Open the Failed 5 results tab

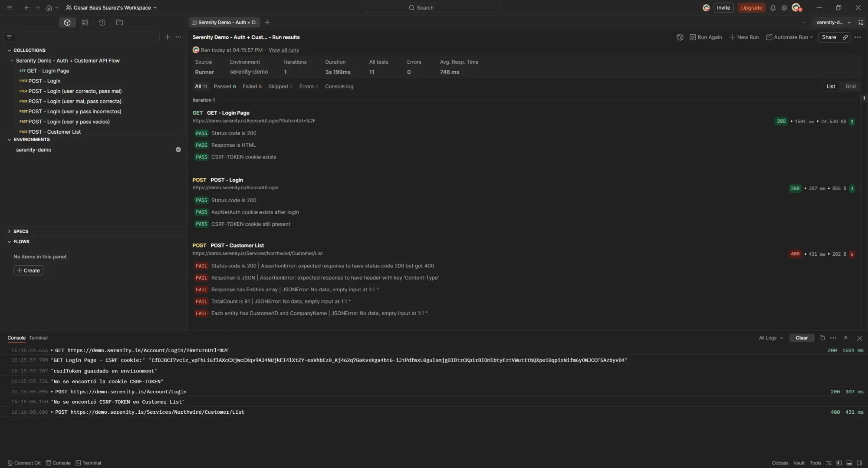pos(252,86)
